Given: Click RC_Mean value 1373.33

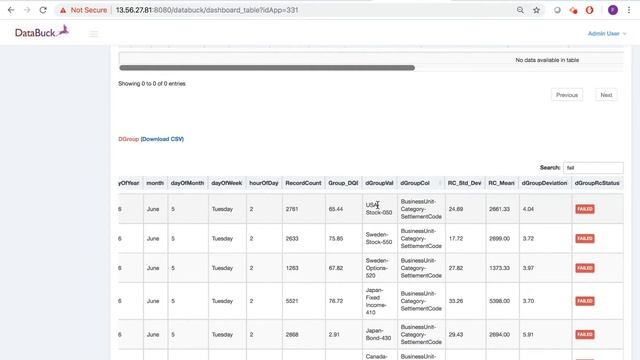Looking at the screenshot, I should [499, 268].
